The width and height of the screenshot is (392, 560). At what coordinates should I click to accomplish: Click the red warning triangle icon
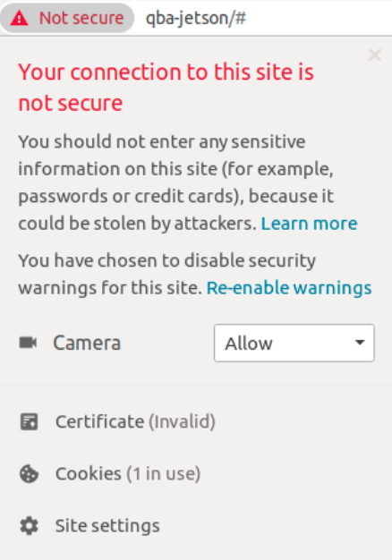pyautogui.click(x=19, y=18)
